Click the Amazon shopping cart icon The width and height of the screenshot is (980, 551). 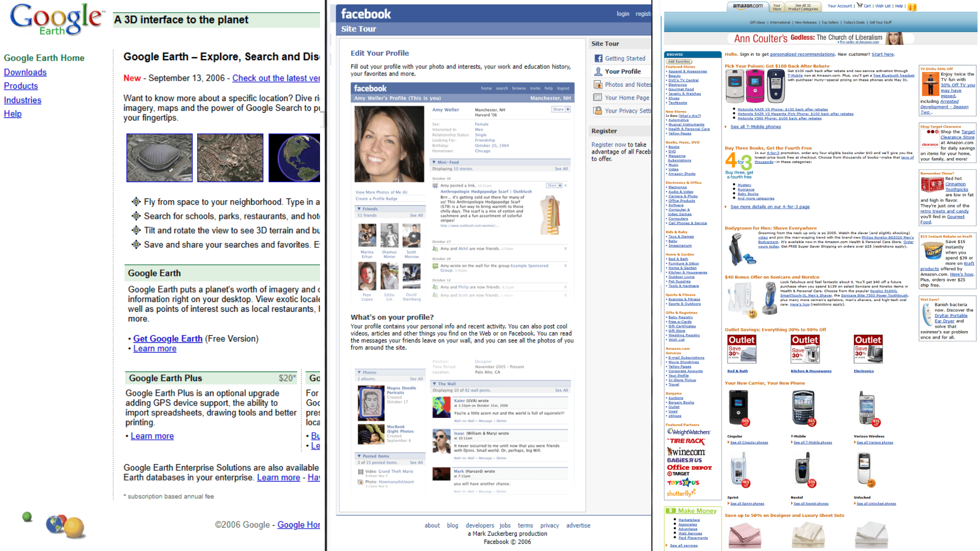coord(860,6)
